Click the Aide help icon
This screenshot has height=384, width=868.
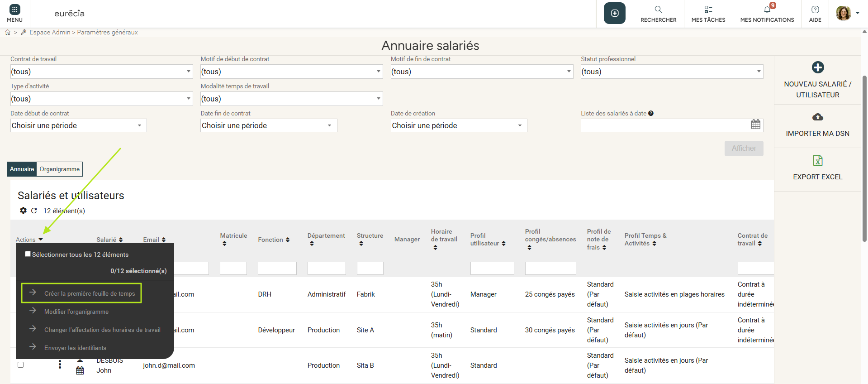point(815,10)
